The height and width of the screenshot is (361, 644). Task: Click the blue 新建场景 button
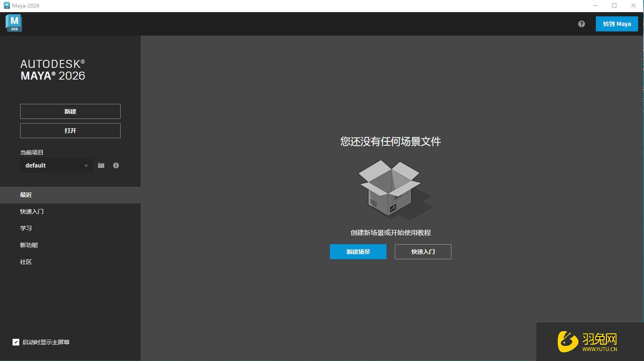358,252
